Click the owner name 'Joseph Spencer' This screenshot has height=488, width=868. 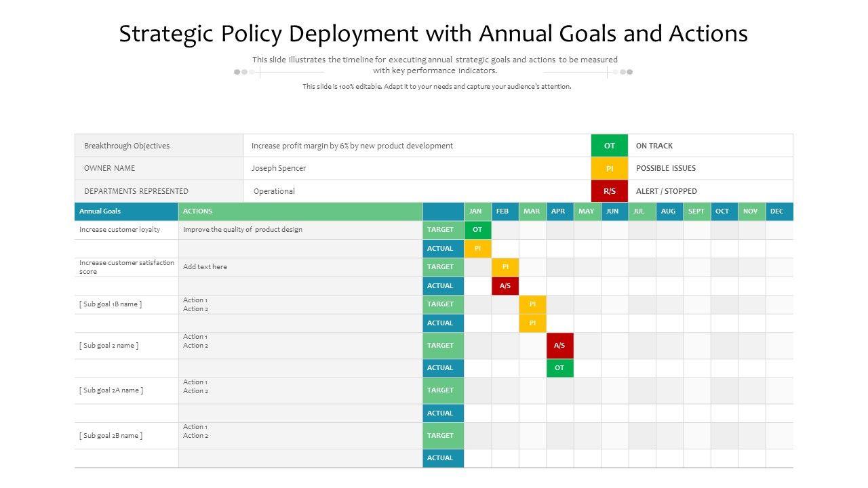coord(279,168)
